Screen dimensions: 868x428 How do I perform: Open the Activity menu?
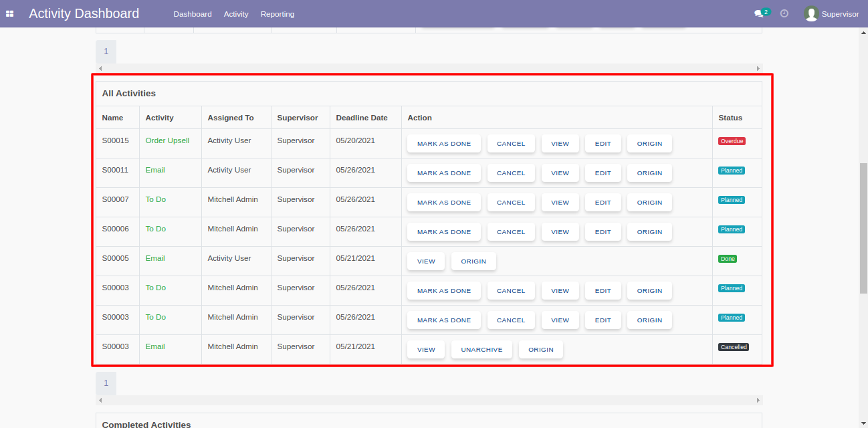pos(236,14)
